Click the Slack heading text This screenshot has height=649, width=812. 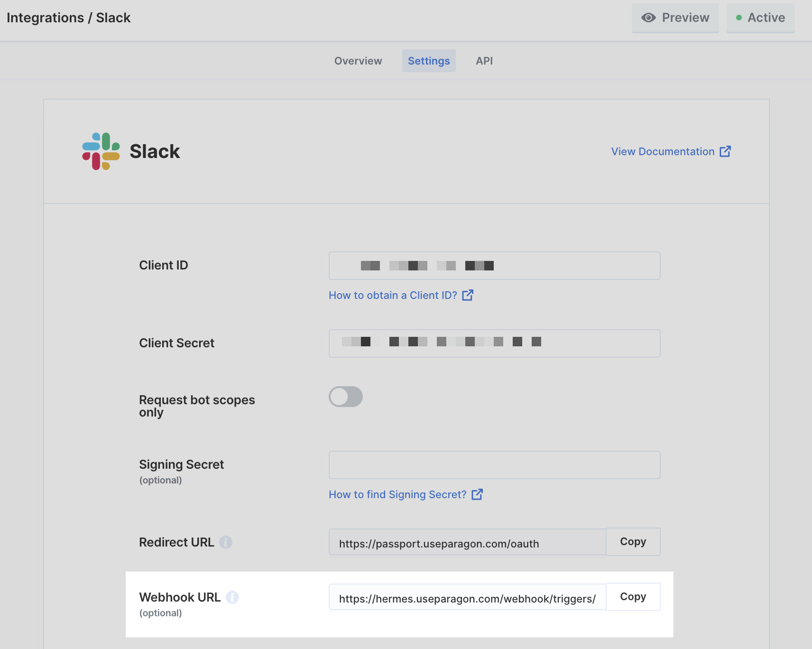(155, 151)
